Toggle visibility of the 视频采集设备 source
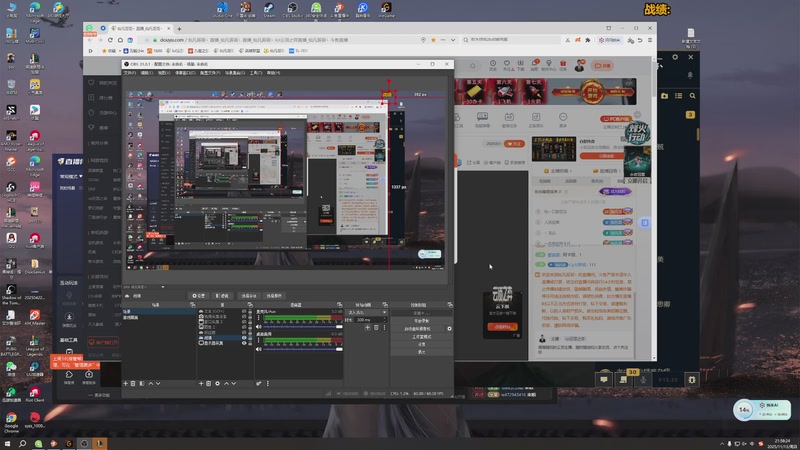This screenshot has height=450, width=800. pyautogui.click(x=244, y=316)
